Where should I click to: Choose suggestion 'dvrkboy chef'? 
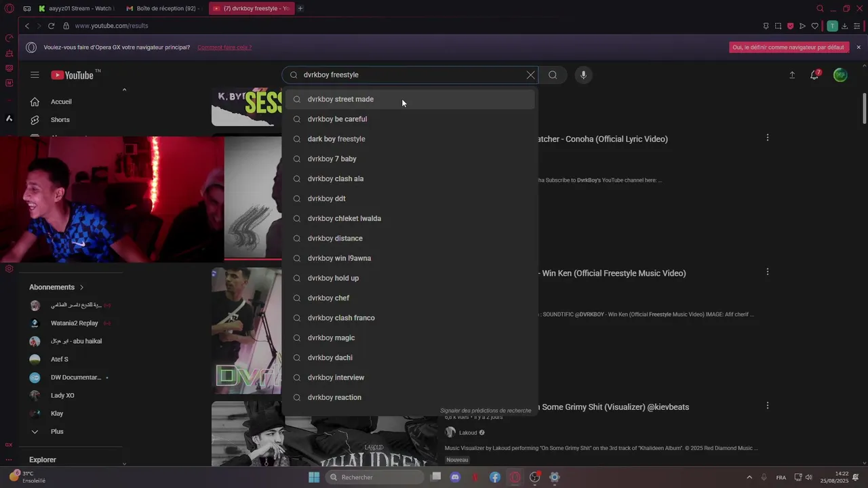[410, 298]
